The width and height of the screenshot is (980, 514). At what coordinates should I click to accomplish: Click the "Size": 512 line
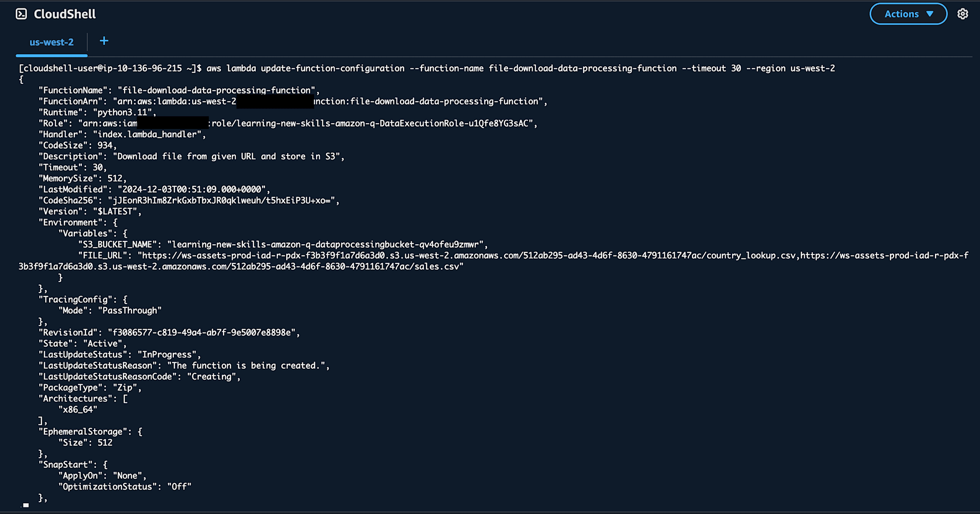click(x=85, y=442)
